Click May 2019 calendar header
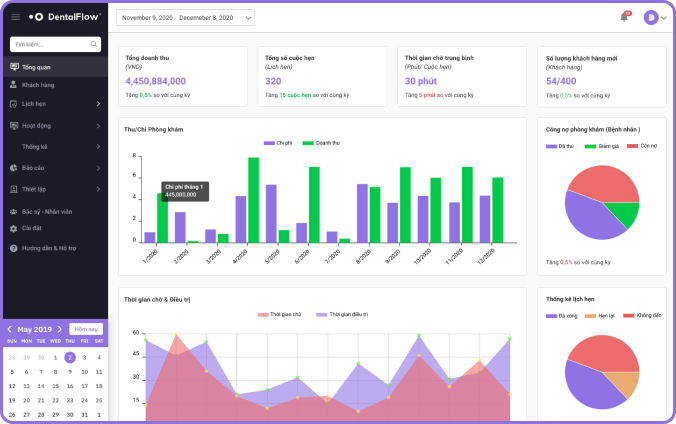Screen dimensions: 676x424 click(34, 329)
